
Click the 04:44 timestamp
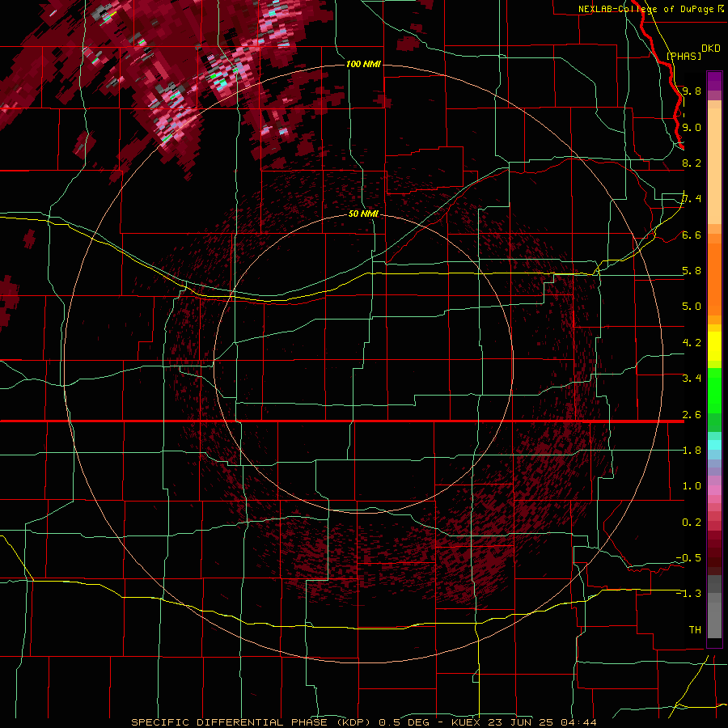point(578,722)
